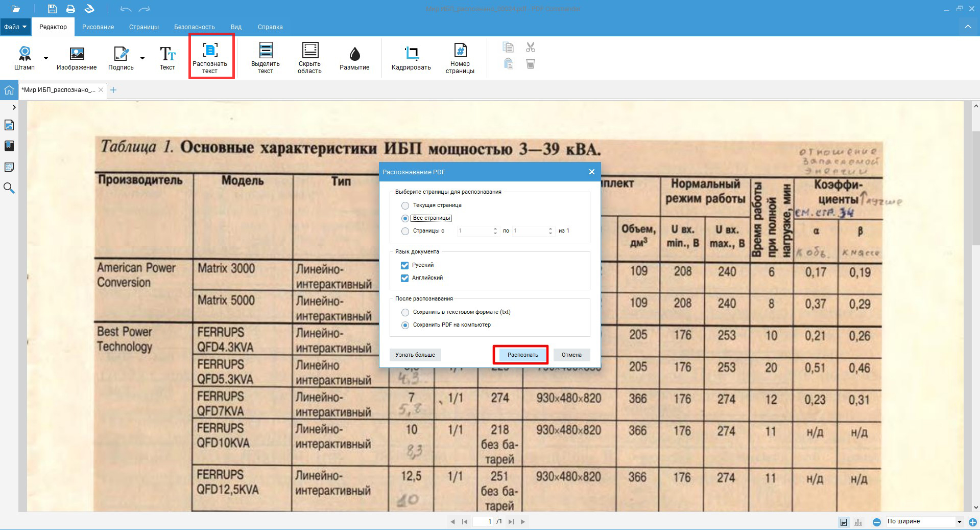Screen dimensions: 980x530
Task: Click the current page number box
Action: (x=483, y=522)
